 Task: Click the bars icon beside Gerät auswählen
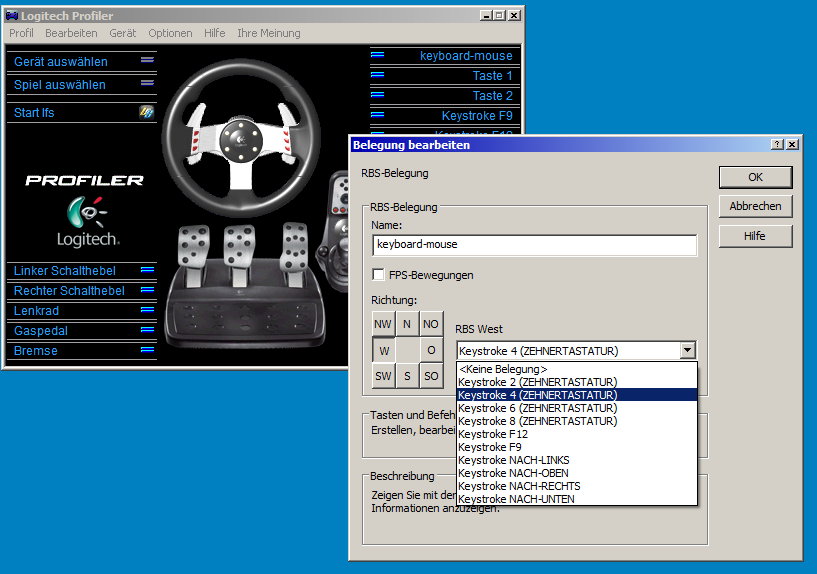[x=147, y=60]
